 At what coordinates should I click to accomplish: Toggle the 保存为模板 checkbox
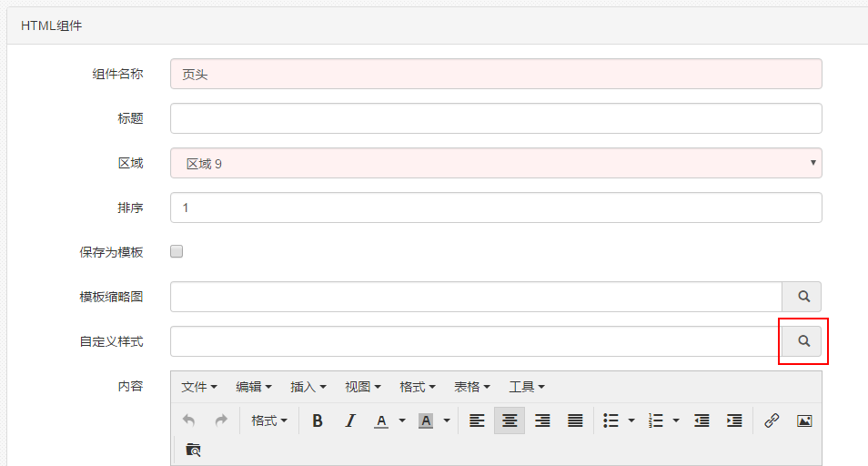[177, 251]
